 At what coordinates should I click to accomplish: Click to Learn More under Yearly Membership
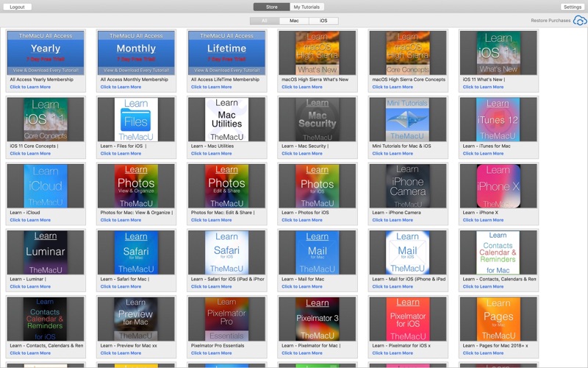coord(30,87)
